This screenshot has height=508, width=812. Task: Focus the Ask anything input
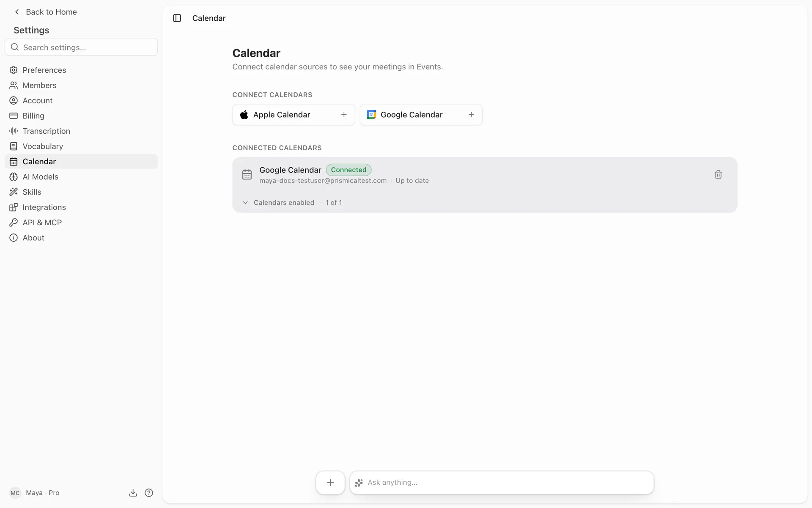point(502,483)
